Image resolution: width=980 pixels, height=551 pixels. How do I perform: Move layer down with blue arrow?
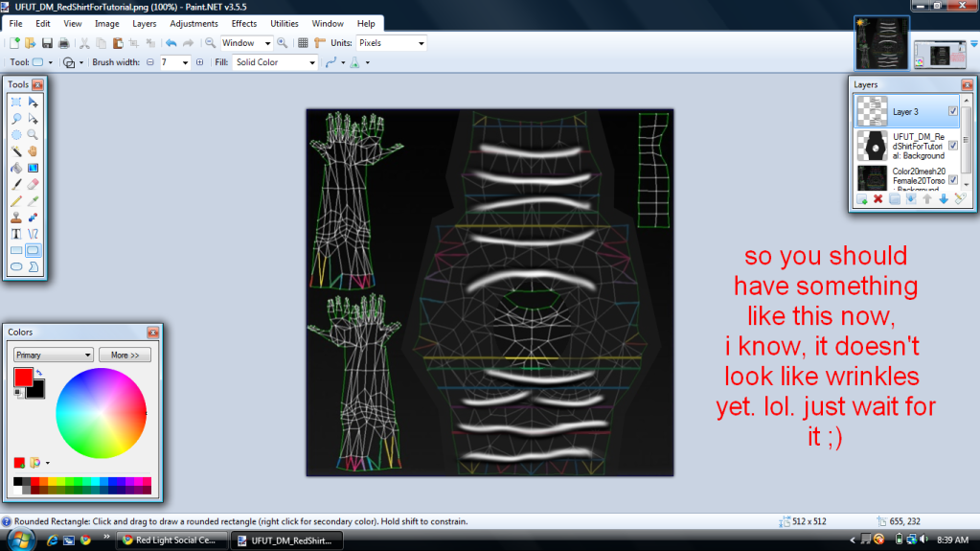tap(944, 199)
